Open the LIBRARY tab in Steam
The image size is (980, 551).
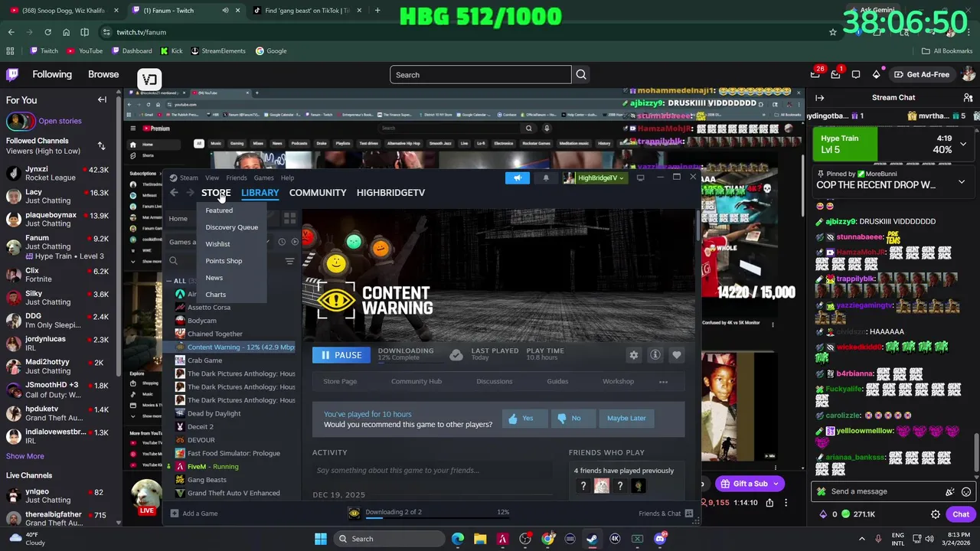[x=260, y=193]
